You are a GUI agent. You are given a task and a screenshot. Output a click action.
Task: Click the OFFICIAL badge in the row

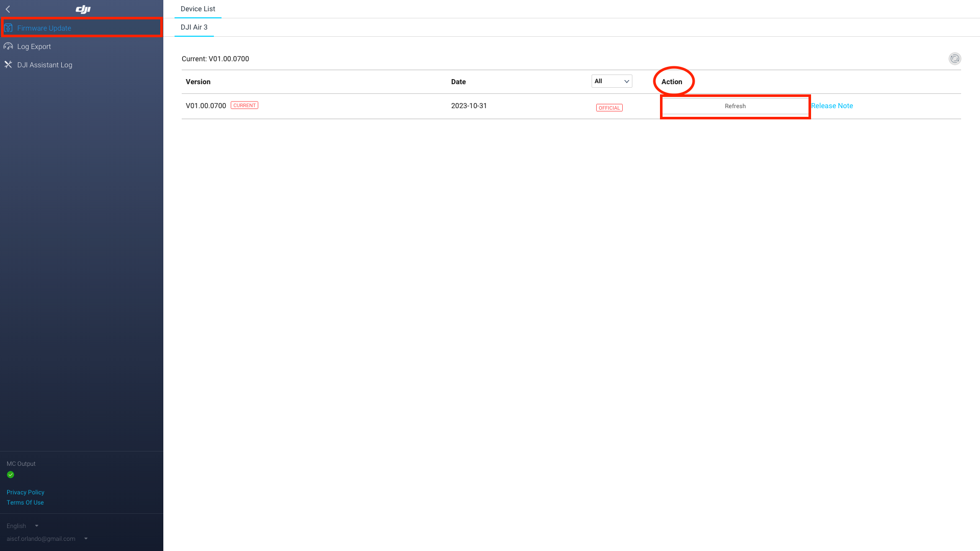click(x=609, y=108)
